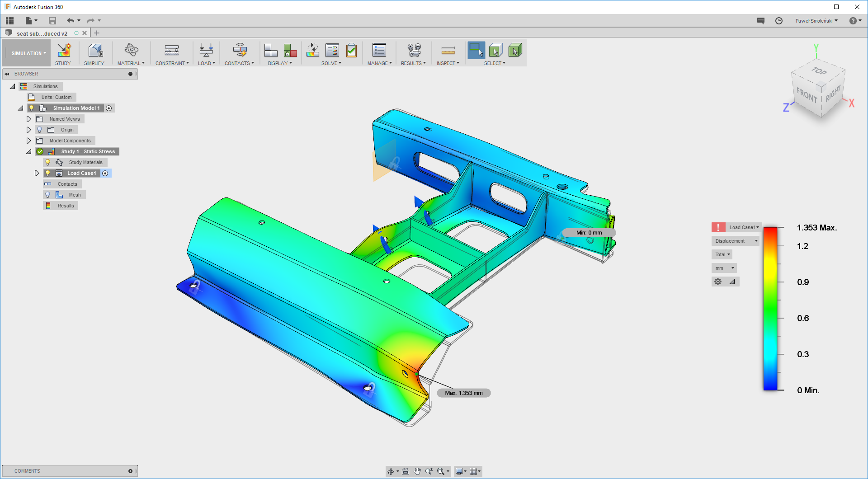
Task: Click the Contacts tool icon
Action: (x=239, y=50)
